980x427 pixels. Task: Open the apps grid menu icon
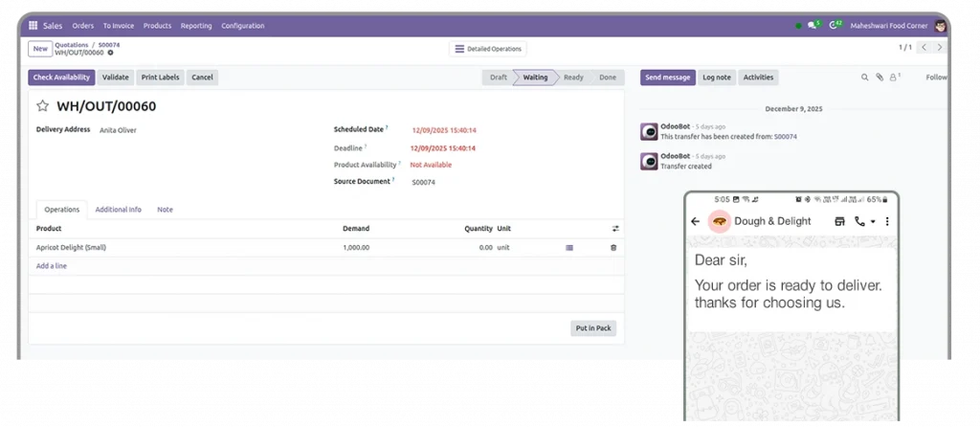coord(33,26)
